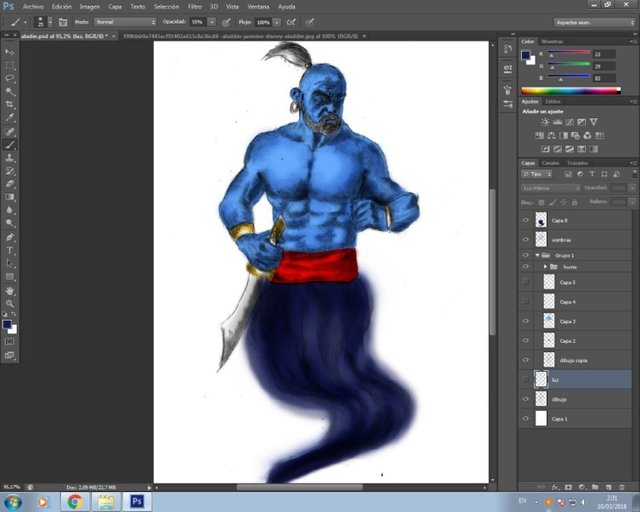
Task: Select the Path Selection tool
Action: click(x=9, y=263)
